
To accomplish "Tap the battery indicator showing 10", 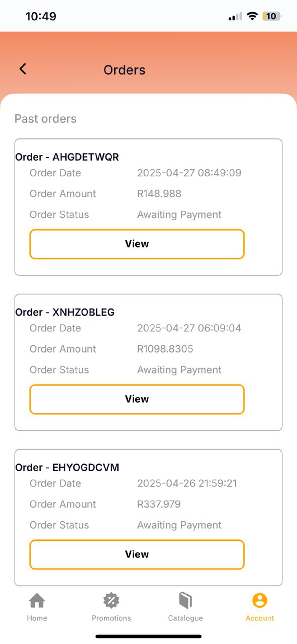I will point(272,16).
